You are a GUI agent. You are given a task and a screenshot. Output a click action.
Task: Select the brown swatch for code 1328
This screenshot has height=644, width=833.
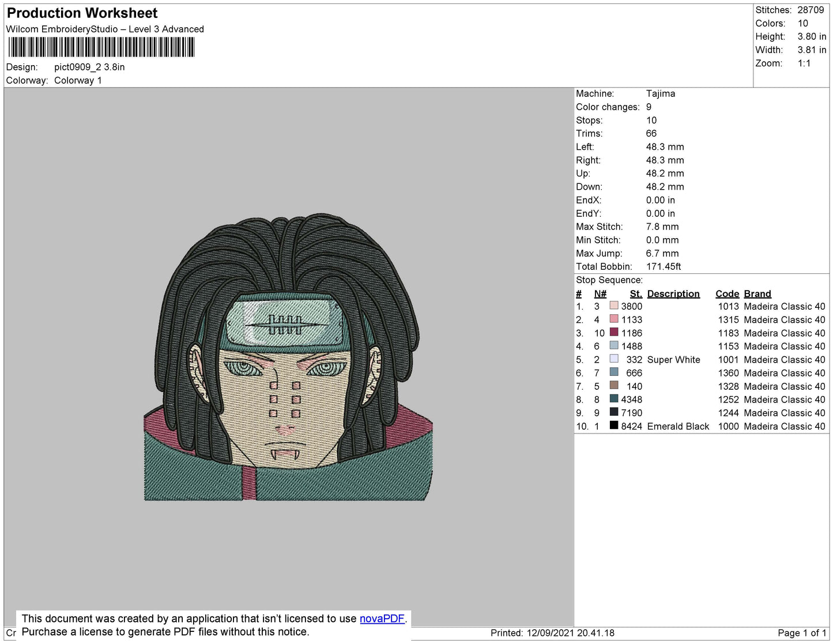click(x=614, y=386)
